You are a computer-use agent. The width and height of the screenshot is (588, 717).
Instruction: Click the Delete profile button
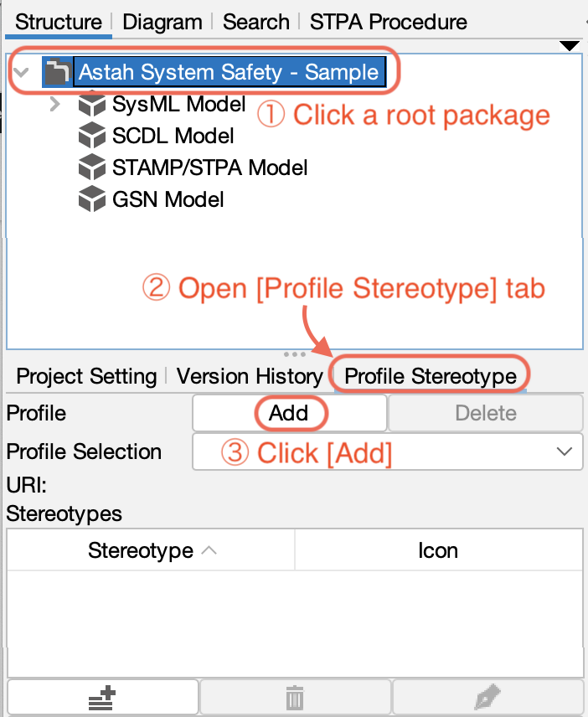pos(486,414)
